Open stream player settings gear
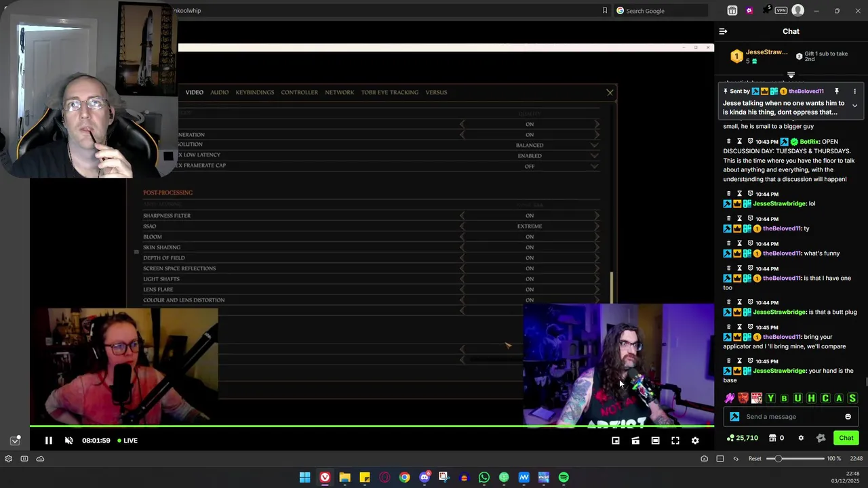868x488 pixels. (695, 441)
